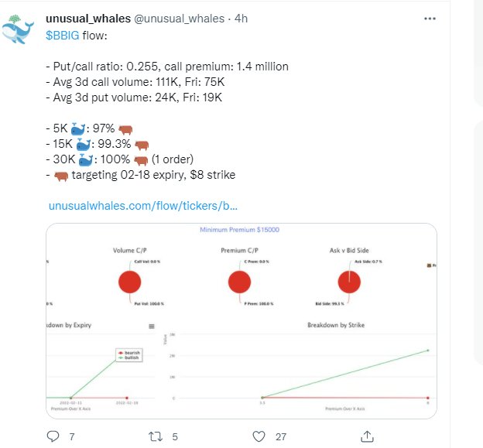This screenshot has height=448, width=483.
Task: Click the 4h tweet timestamp
Action: pyautogui.click(x=241, y=19)
